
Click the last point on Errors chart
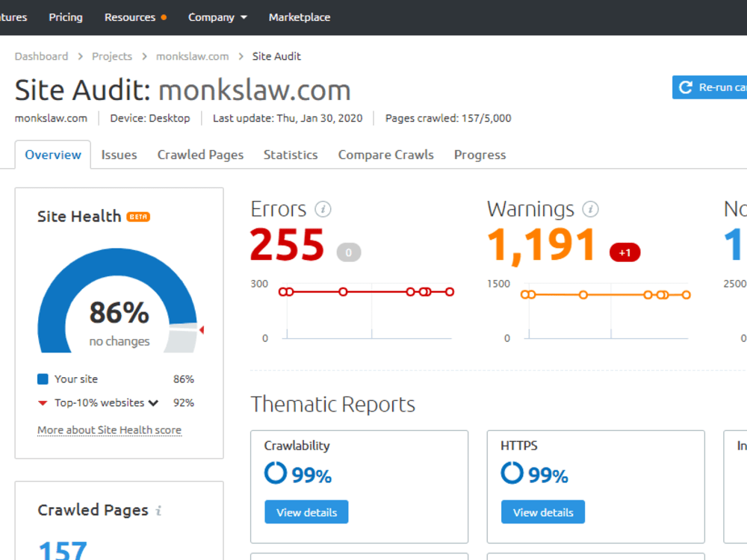pos(450,292)
